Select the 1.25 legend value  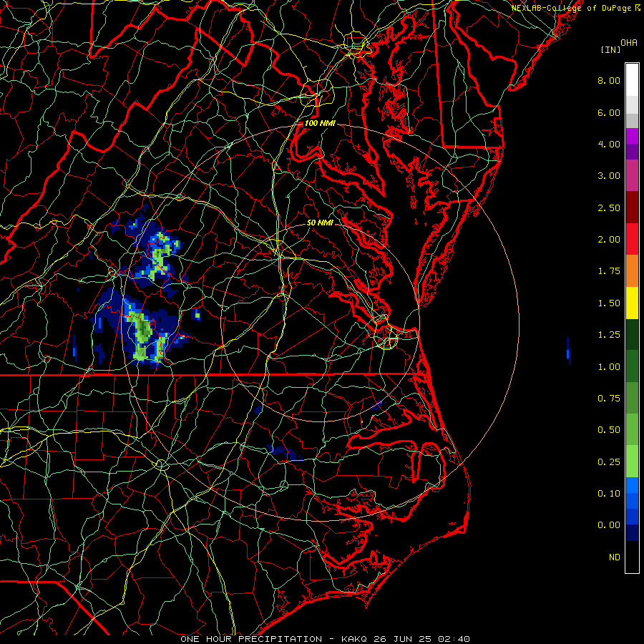click(x=609, y=335)
